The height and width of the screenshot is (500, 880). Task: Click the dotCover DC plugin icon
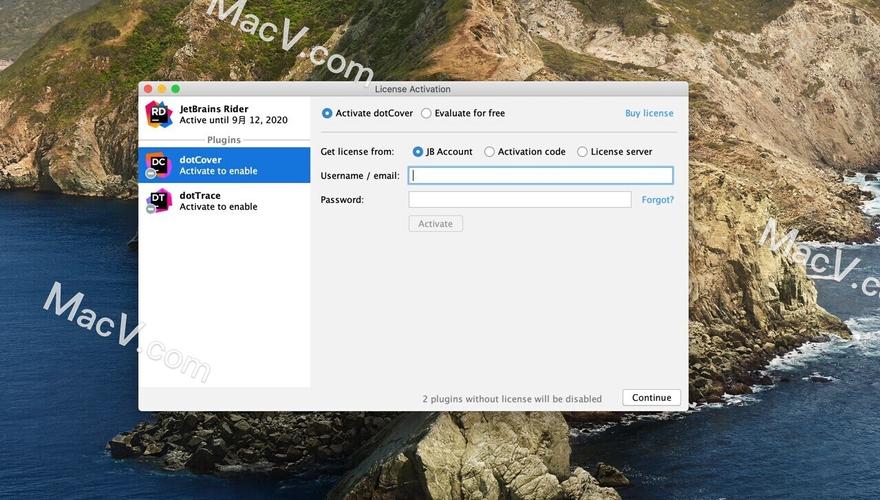(x=158, y=165)
